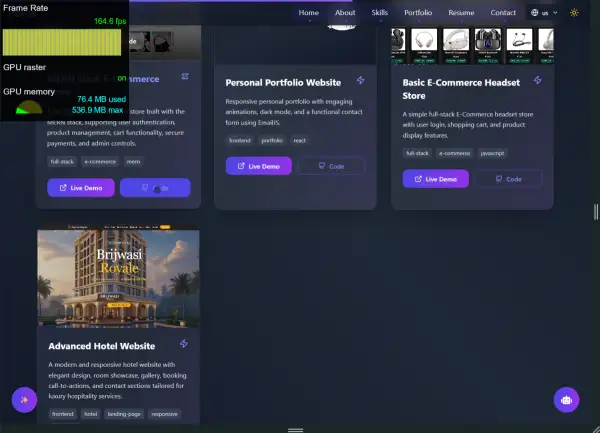This screenshot has width=600, height=433.
Task: Click the lightning icon on Personal Portfolio Website card
Action: pos(361,81)
